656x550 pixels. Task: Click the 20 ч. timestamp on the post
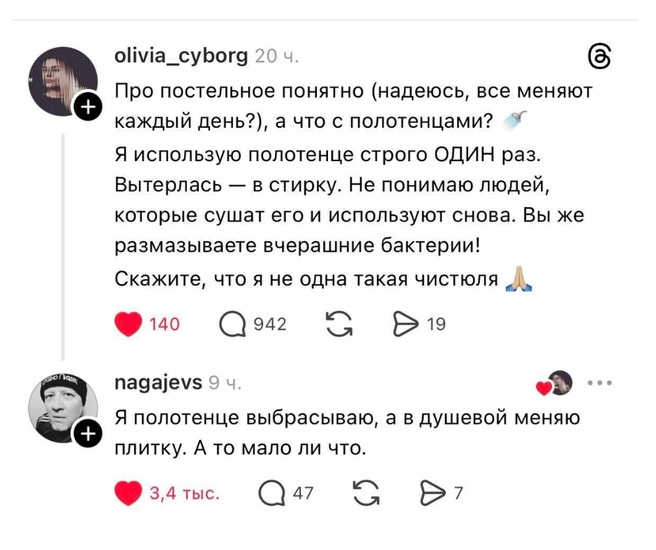(277, 58)
